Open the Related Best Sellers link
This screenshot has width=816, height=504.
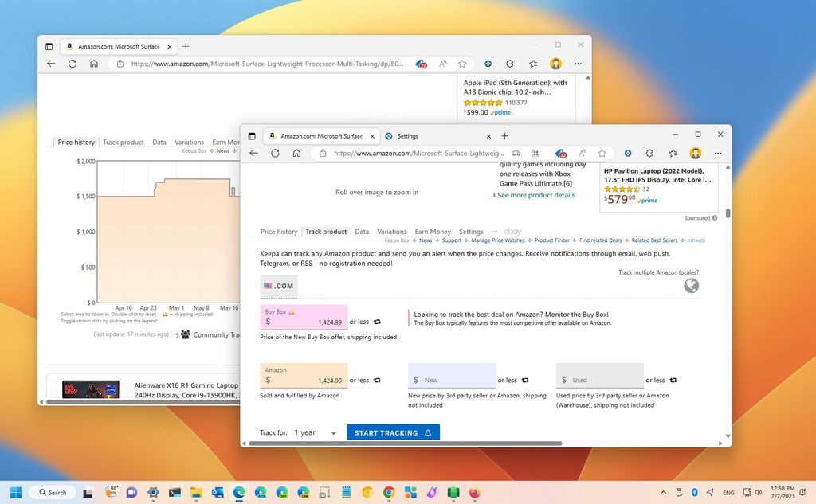click(655, 240)
